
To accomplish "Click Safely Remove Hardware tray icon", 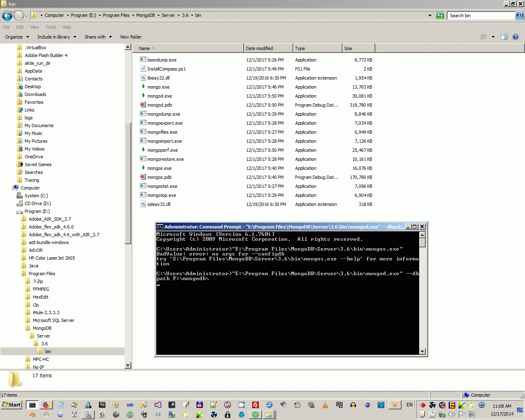I will [x=442, y=414].
